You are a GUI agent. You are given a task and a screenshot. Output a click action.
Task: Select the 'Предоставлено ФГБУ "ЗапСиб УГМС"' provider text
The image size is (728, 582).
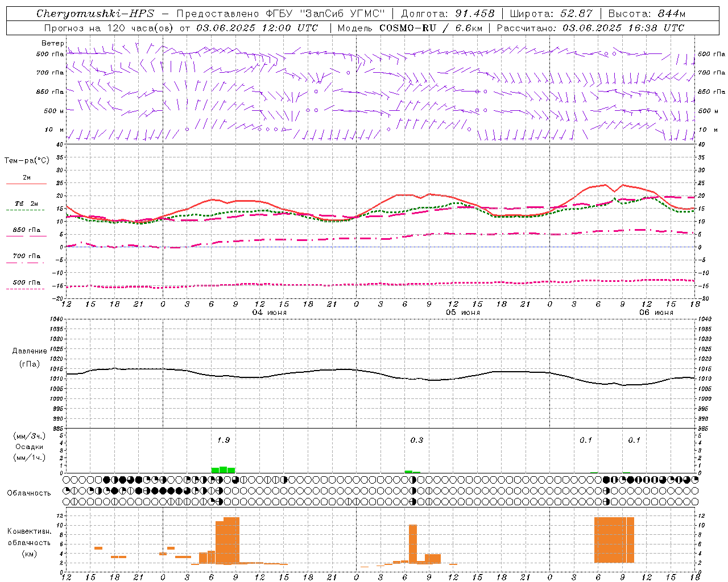pyautogui.click(x=281, y=14)
